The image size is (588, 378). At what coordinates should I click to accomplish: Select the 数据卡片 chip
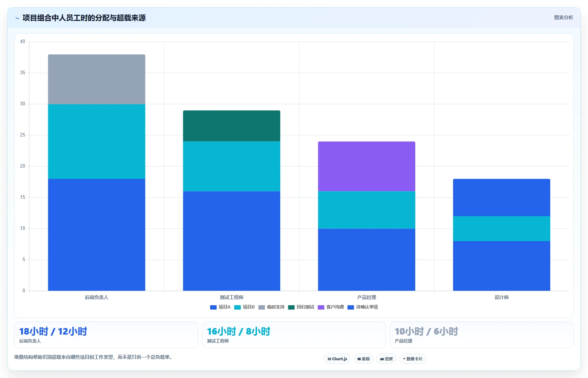(x=413, y=359)
